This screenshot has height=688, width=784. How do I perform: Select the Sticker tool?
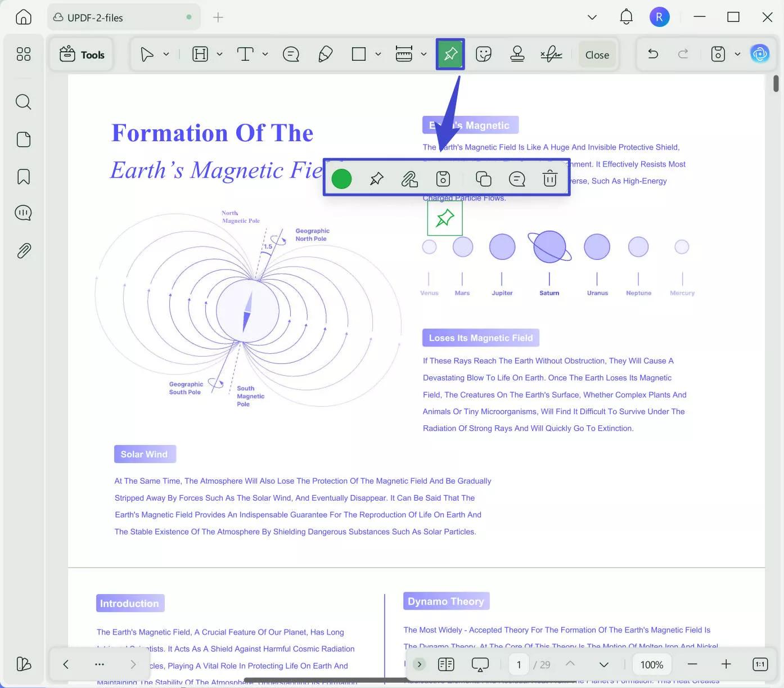(x=483, y=54)
